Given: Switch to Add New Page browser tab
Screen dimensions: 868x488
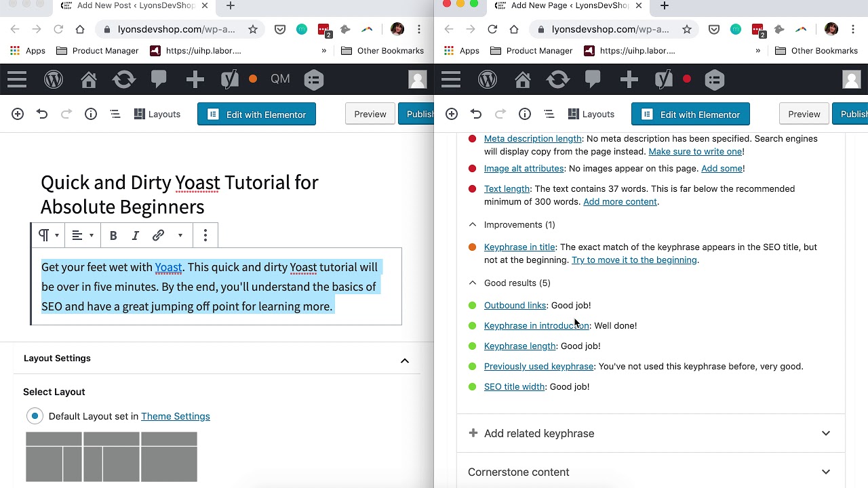Looking at the screenshot, I should coord(569,5).
